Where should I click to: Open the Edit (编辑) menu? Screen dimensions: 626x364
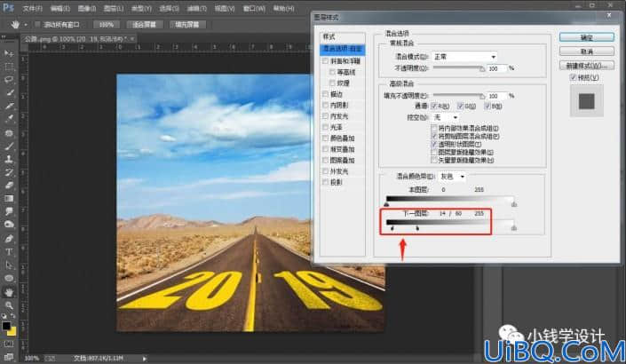pyautogui.click(x=59, y=8)
